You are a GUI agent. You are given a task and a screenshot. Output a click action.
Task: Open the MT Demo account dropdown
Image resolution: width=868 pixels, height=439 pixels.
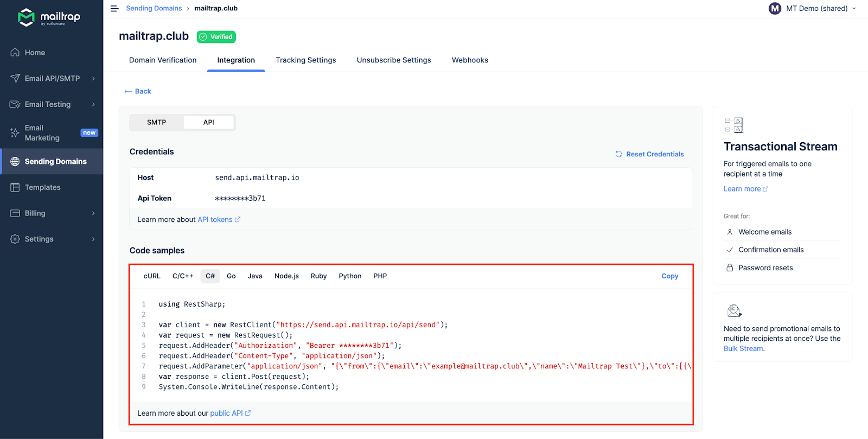[x=854, y=9]
